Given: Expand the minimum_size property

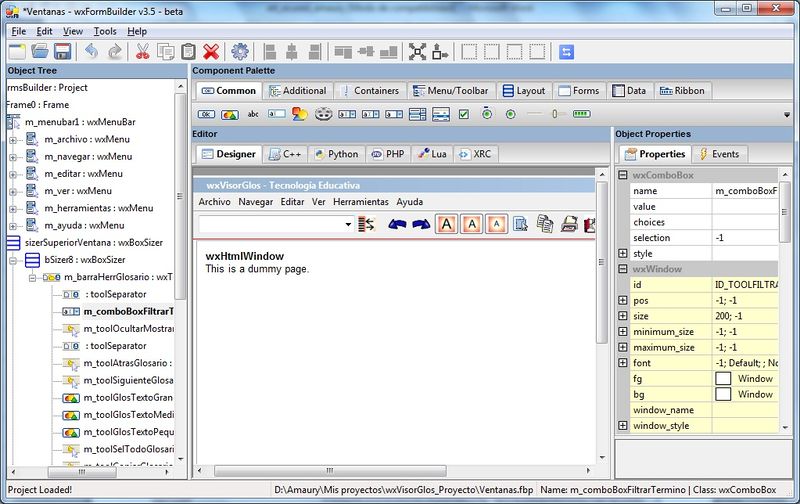Looking at the screenshot, I should (622, 332).
